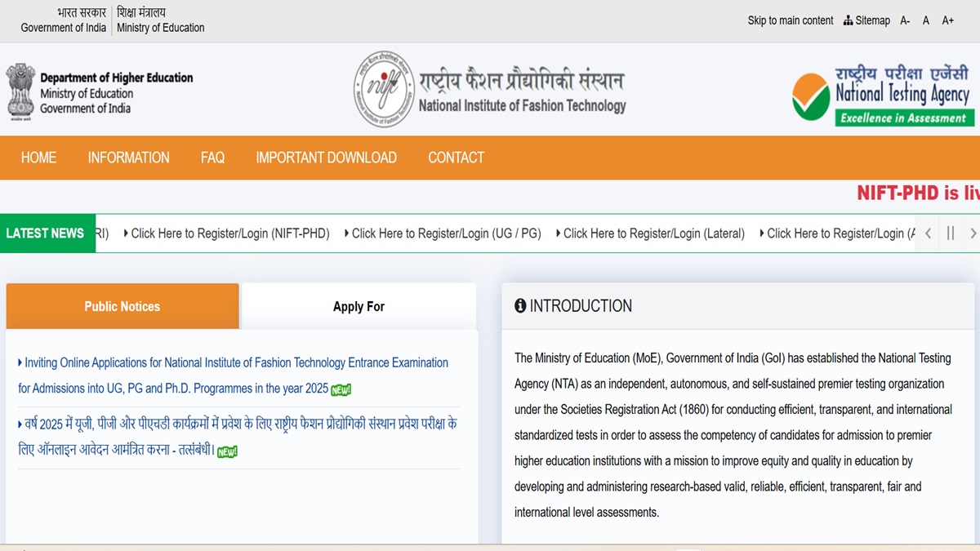Pause the latest news ticker
The height and width of the screenshot is (551, 980).
951,233
